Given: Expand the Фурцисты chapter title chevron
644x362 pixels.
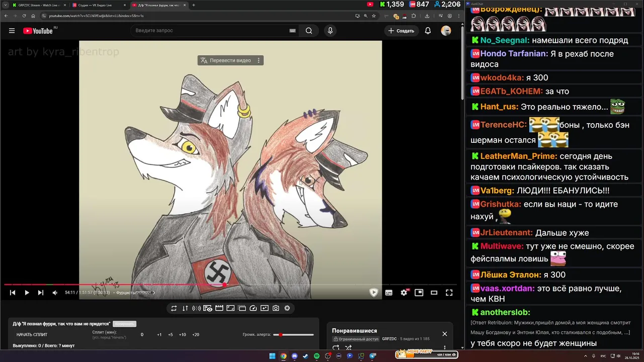Looking at the screenshot, I should 154,293.
